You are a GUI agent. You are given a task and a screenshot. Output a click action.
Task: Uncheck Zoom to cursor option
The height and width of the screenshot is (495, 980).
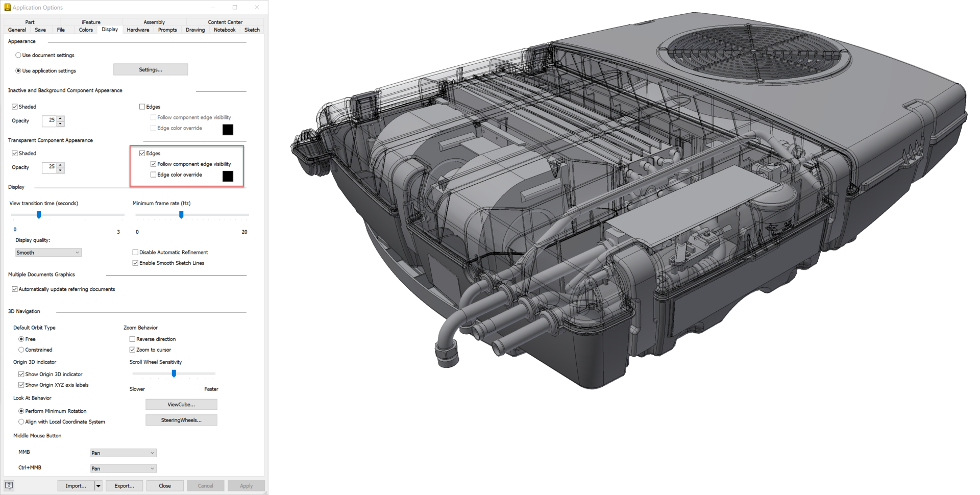point(133,350)
